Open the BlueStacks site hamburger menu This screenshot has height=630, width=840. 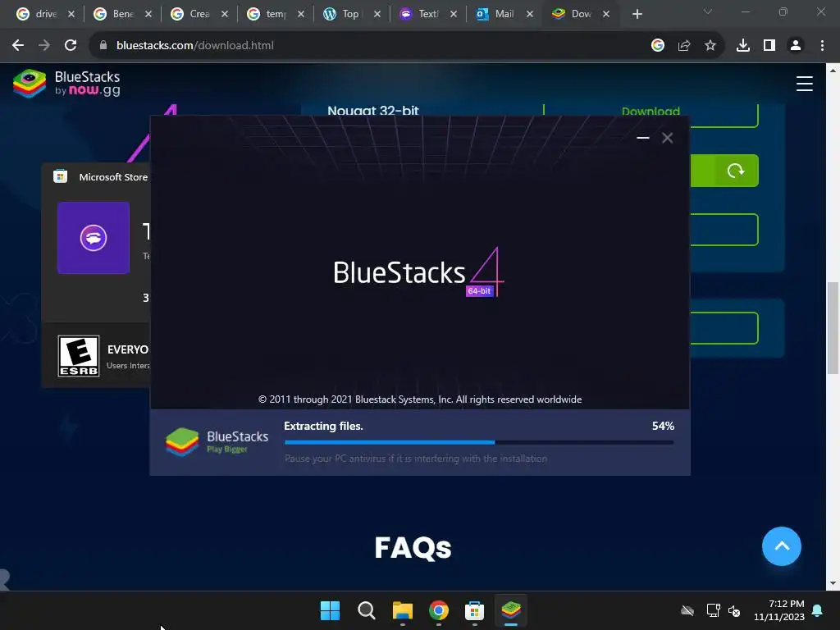[804, 84]
